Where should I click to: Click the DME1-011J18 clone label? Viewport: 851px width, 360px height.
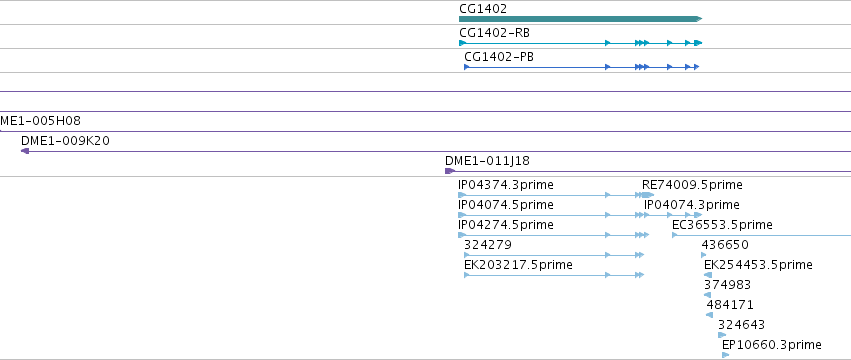487,161
